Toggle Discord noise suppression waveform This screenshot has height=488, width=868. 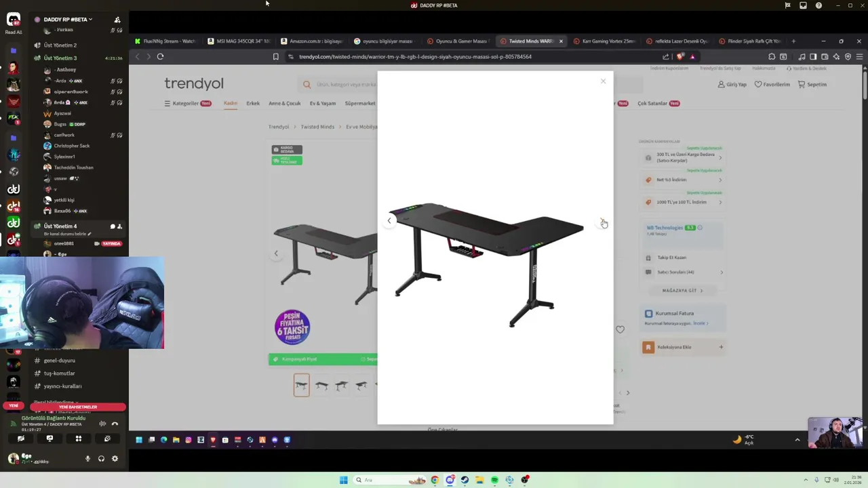(102, 424)
